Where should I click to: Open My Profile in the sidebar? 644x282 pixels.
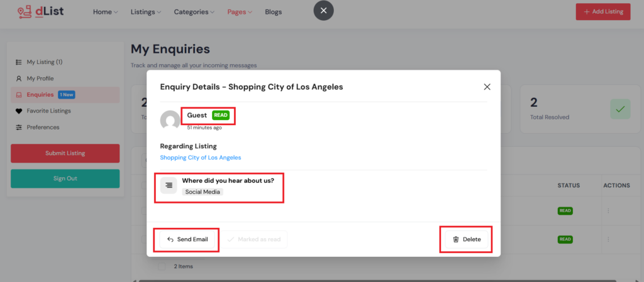click(40, 79)
